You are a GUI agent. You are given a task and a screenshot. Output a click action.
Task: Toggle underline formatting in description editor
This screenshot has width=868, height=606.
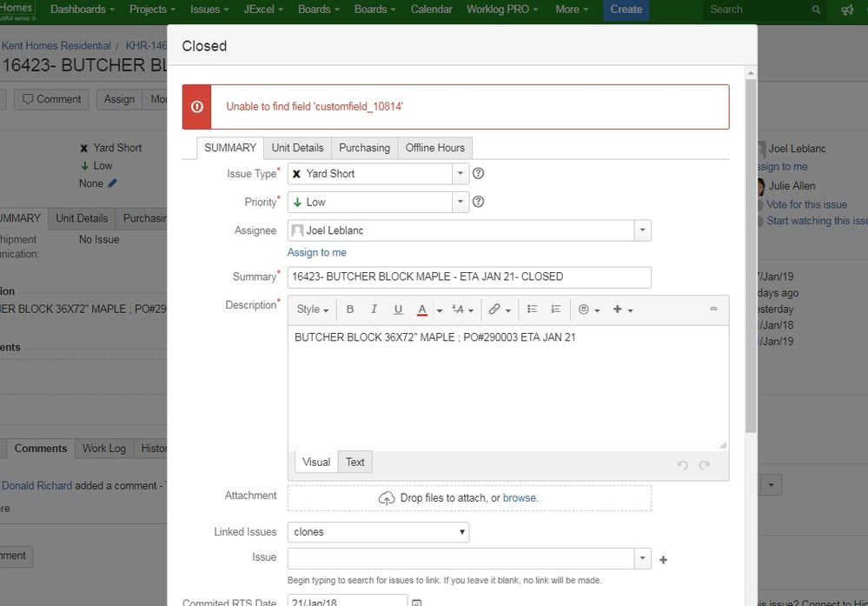click(x=398, y=310)
